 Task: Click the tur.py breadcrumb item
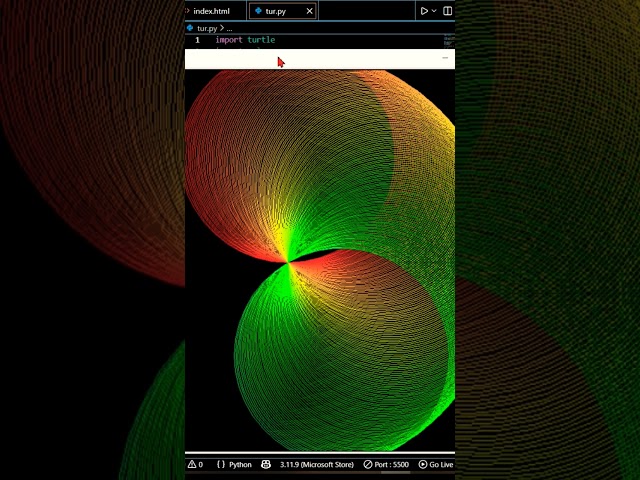207,28
